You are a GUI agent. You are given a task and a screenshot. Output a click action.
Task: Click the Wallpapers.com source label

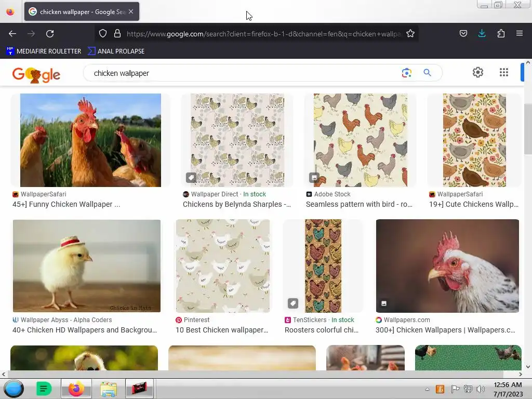pos(407,320)
